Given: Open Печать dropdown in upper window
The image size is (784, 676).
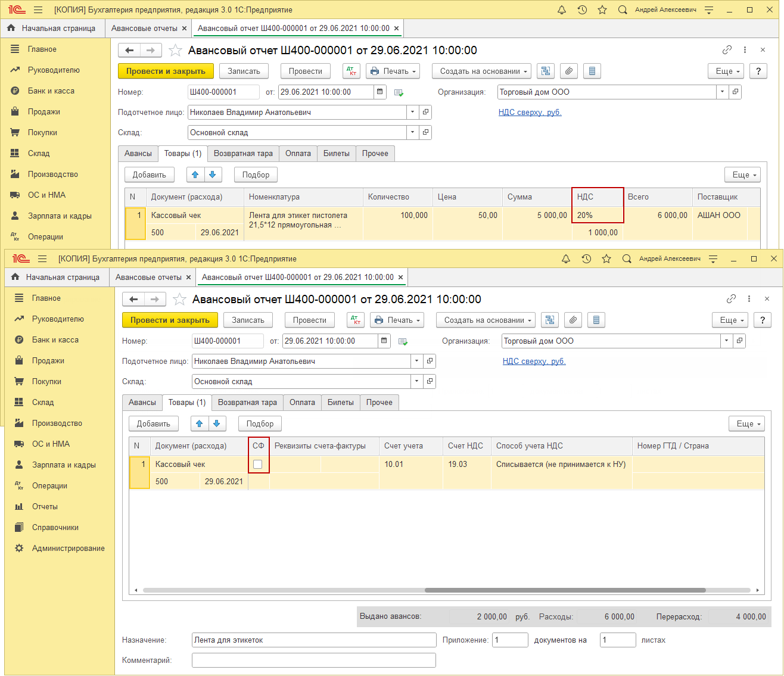Looking at the screenshot, I should pyautogui.click(x=393, y=71).
